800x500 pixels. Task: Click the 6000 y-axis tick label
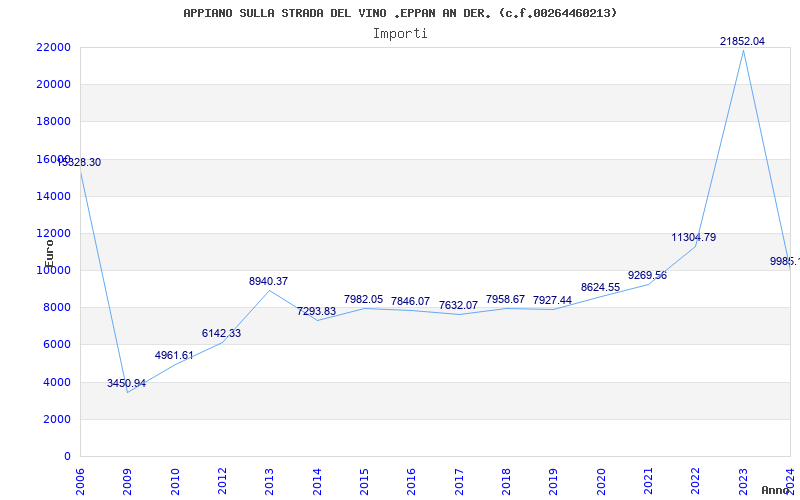coord(56,344)
